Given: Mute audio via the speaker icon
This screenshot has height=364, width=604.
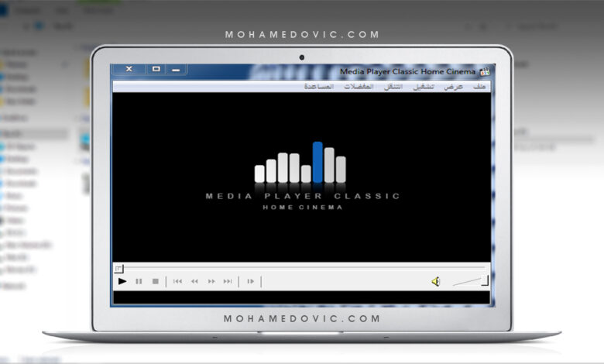Looking at the screenshot, I should 436,282.
